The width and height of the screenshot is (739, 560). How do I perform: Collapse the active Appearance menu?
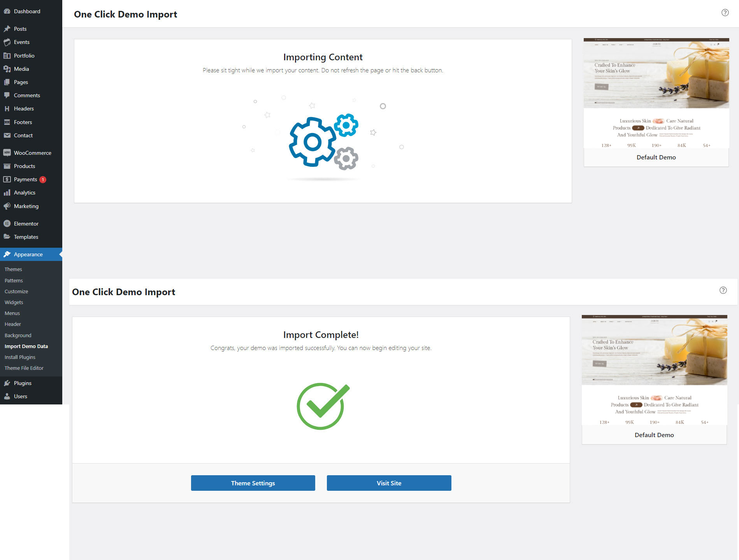[28, 254]
